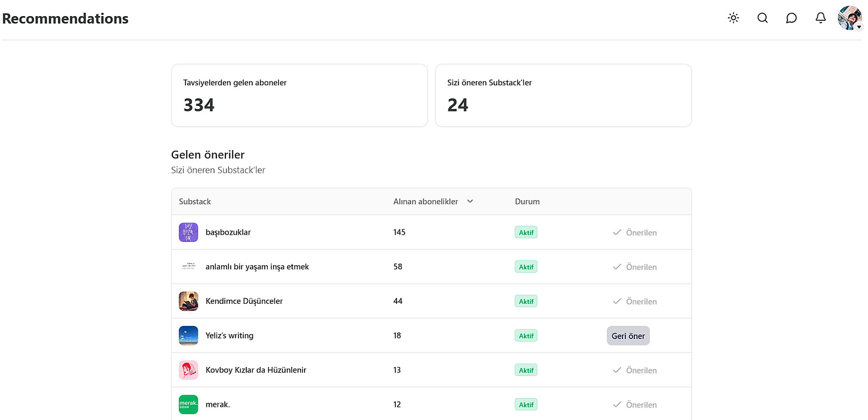Click the Substack column header
Screen dimensions: 868x420
pyautogui.click(x=195, y=201)
